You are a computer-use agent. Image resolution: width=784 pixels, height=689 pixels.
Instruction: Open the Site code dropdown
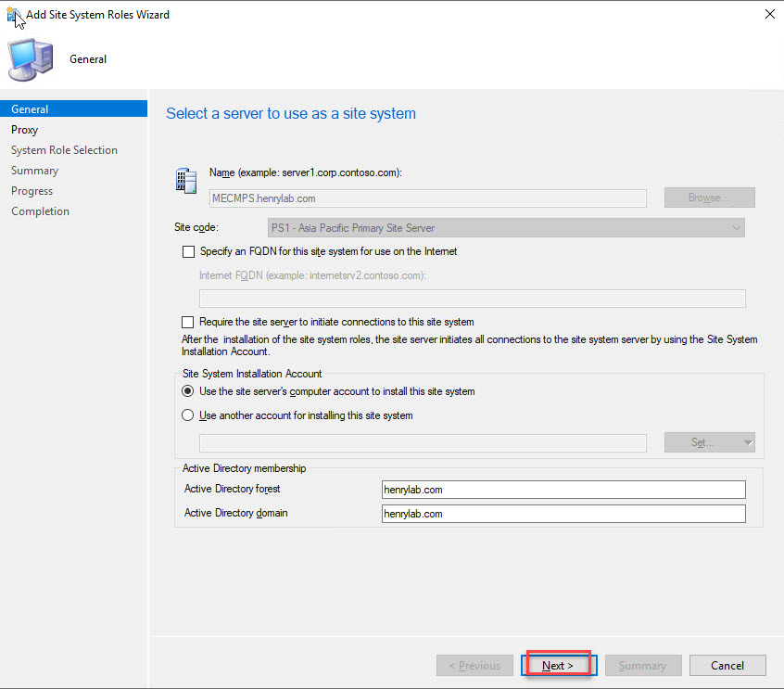(x=505, y=228)
